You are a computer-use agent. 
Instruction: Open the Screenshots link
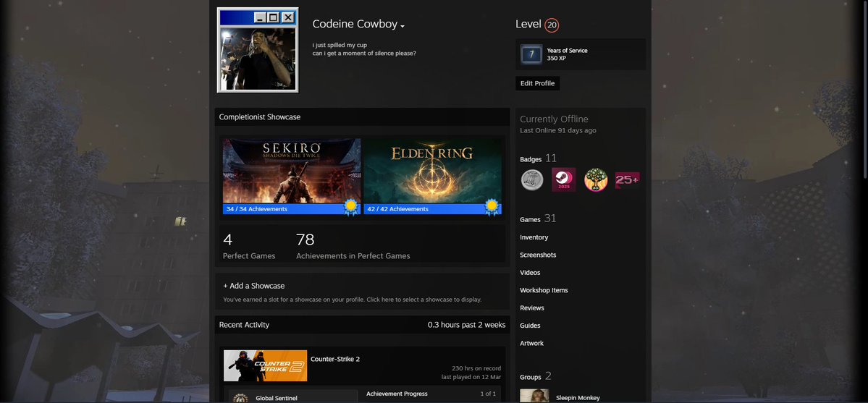(x=537, y=255)
